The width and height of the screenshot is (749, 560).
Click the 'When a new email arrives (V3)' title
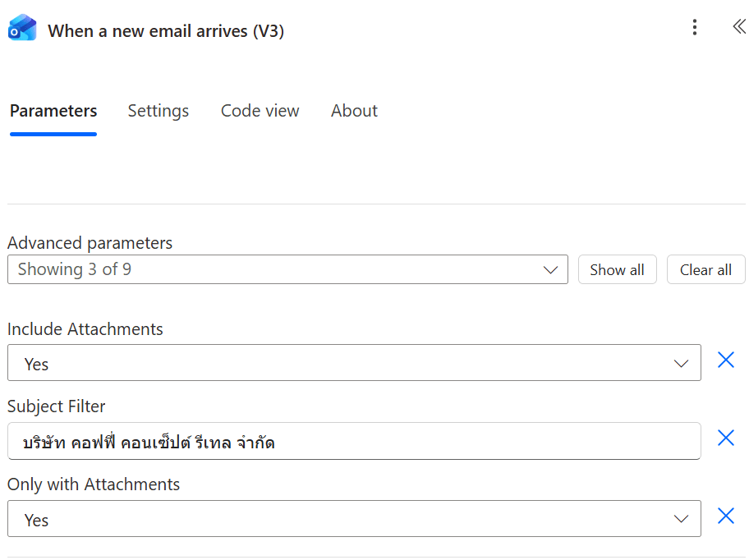click(166, 31)
